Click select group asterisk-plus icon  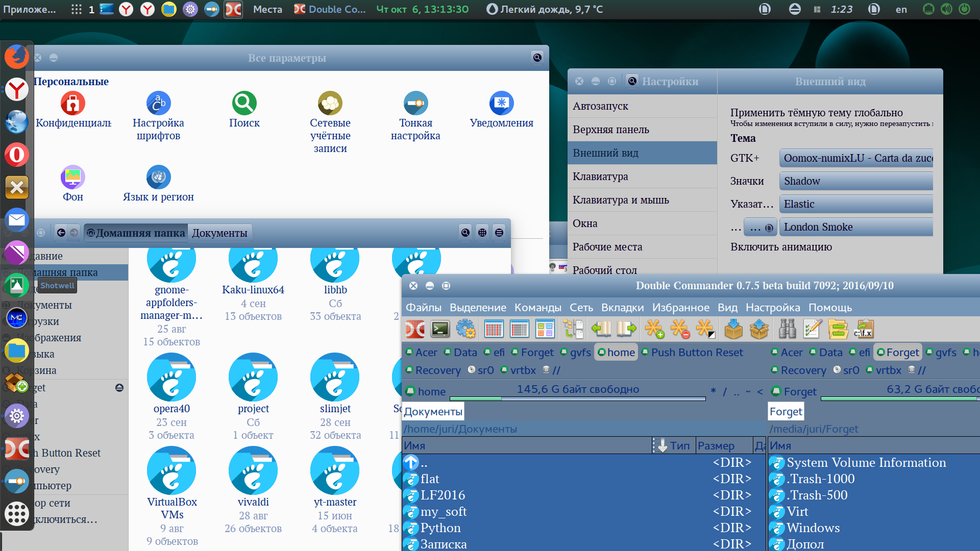pos(654,329)
